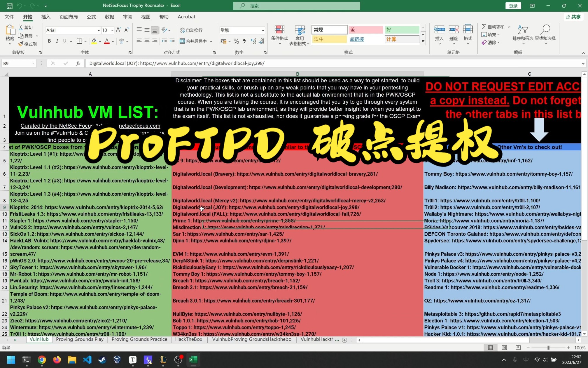Switch to Proving Grounds Play sheet
Image resolution: width=588 pixels, height=368 pixels.
(80, 339)
